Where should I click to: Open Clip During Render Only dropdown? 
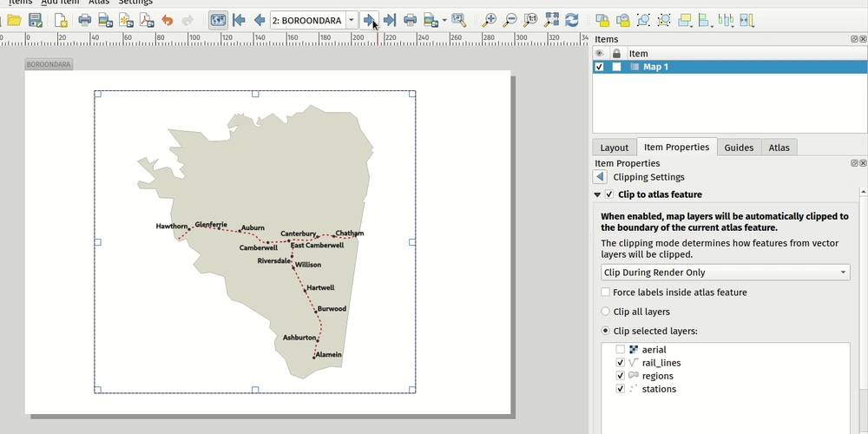click(725, 273)
